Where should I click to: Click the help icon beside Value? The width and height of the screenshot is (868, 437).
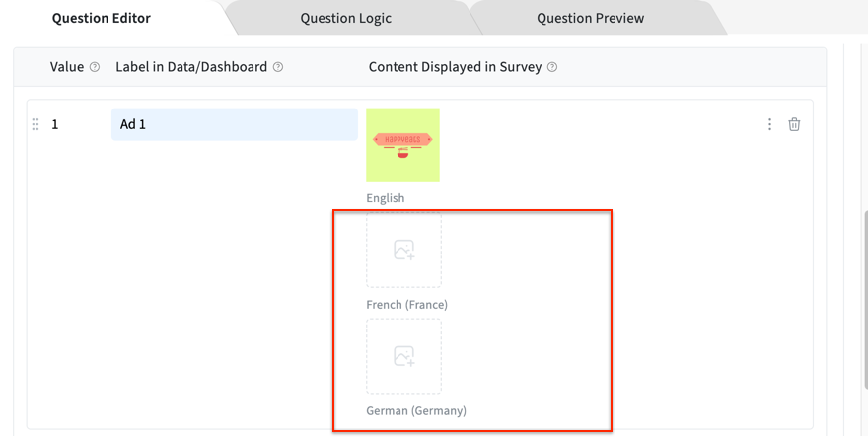[x=95, y=67]
